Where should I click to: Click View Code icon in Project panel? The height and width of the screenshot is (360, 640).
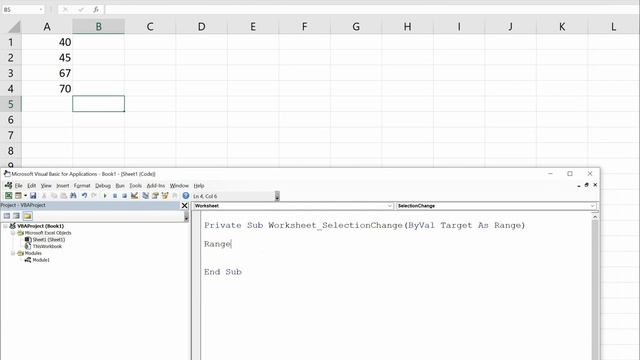tap(7, 216)
